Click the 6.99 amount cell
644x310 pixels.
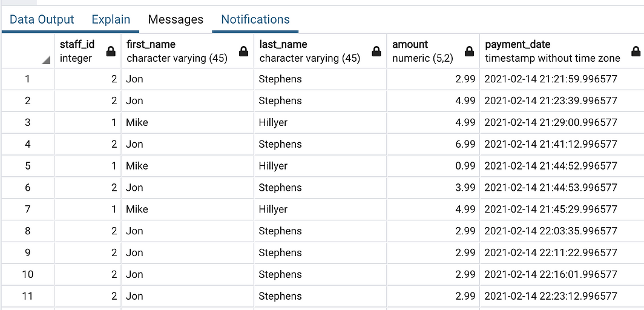coord(433,144)
